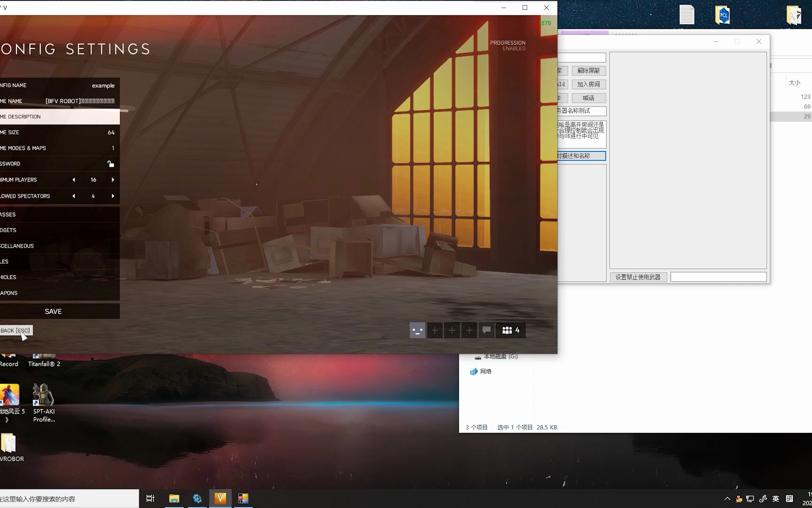The height and width of the screenshot is (508, 812).
Task: Select the Config Name row showing example
Action: coord(60,85)
